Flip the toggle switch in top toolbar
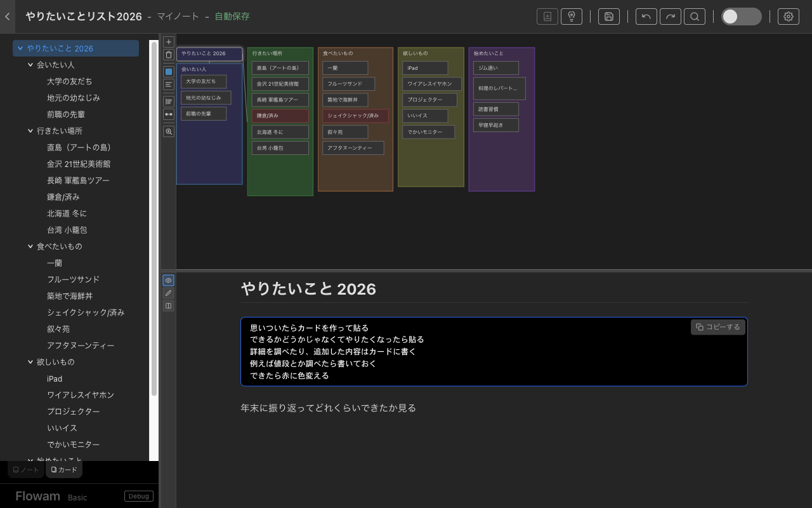The height and width of the screenshot is (508, 812). click(x=741, y=17)
